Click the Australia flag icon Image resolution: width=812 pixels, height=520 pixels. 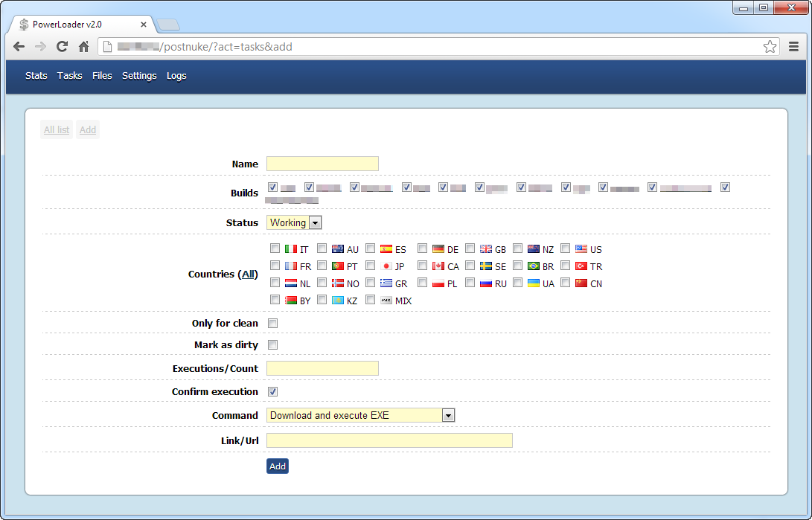[338, 249]
